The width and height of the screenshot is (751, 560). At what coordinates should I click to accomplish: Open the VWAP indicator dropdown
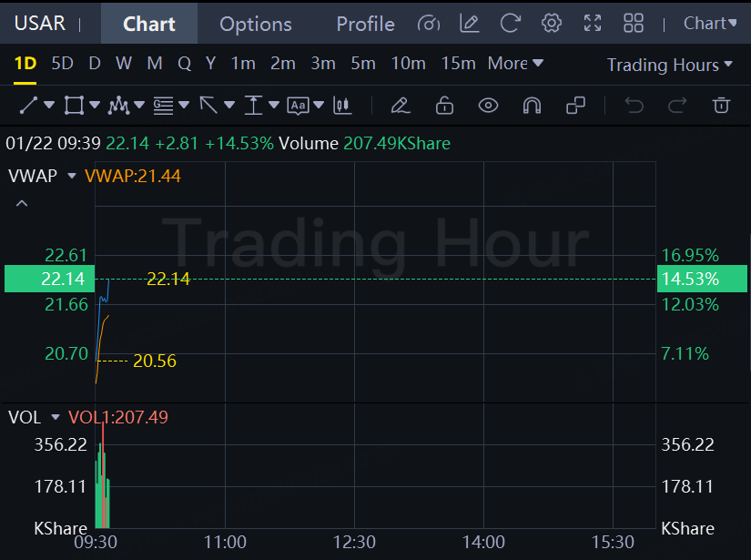click(72, 176)
